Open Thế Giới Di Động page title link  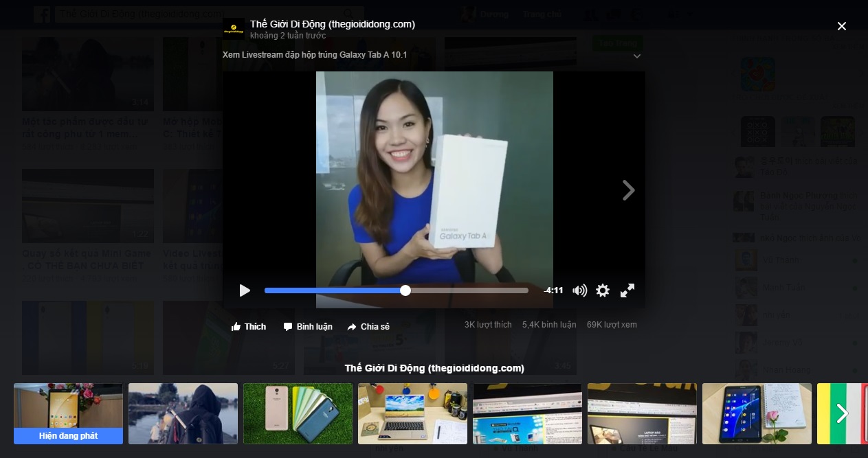coord(333,24)
